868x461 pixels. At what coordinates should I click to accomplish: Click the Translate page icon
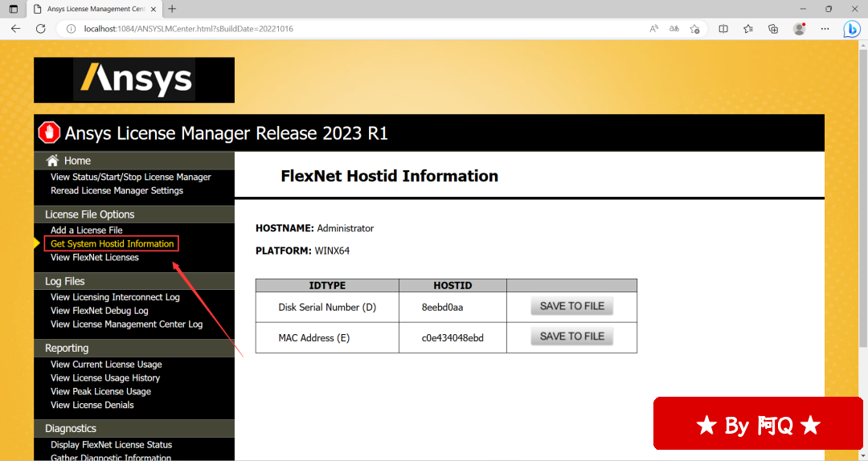click(674, 29)
